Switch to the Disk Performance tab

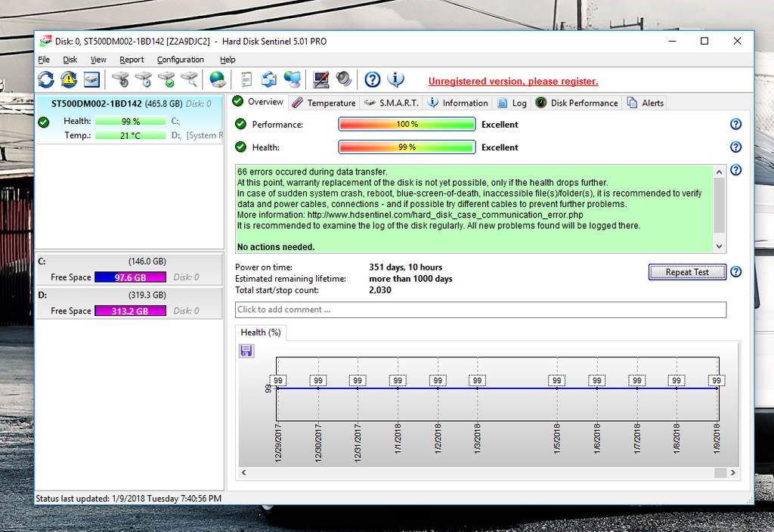[x=577, y=103]
